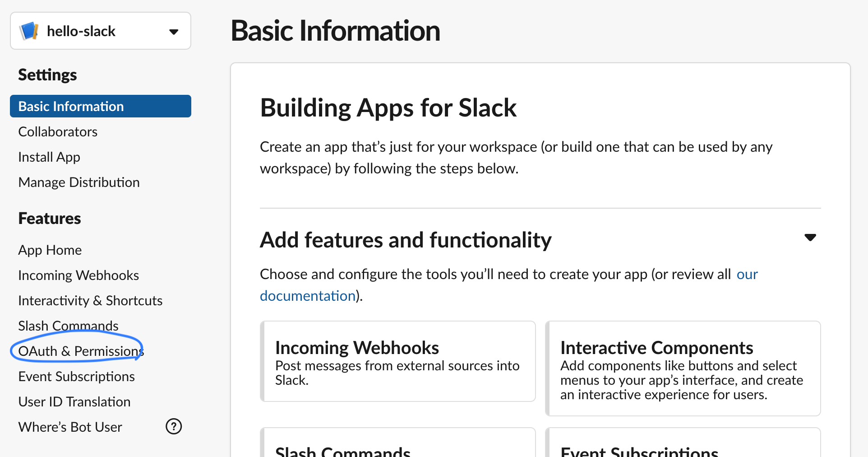Select Event Subscriptions in sidebar

click(x=77, y=376)
